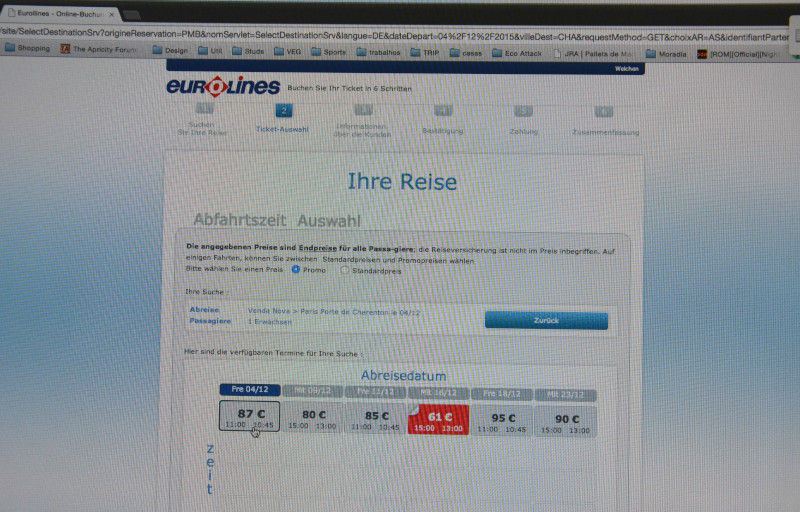Screen dimensions: 800x512
Task: Open the Util bookmarks folder
Action: [x=210, y=50]
